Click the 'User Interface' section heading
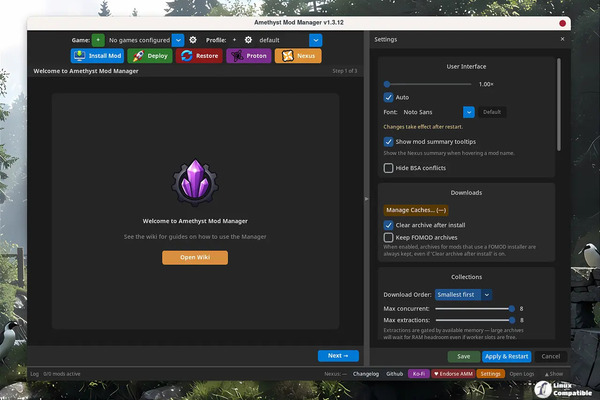Screen dimensions: 600x400 tap(466, 67)
